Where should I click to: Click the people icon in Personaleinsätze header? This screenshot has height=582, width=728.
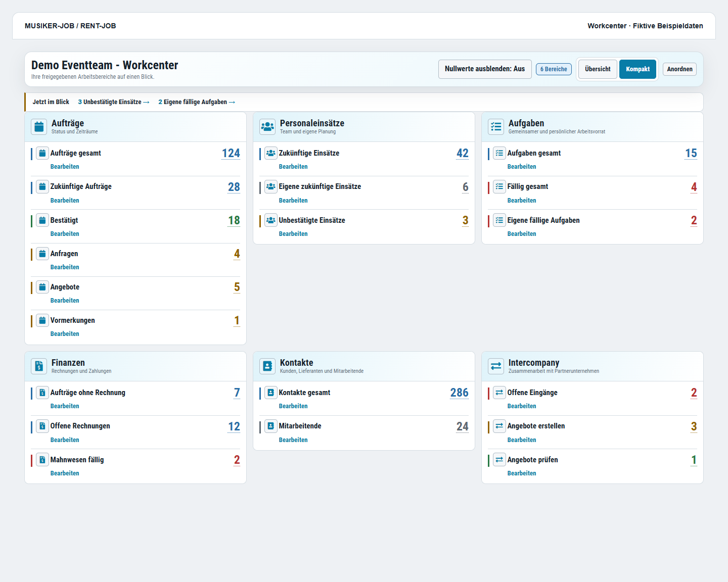[x=267, y=127]
